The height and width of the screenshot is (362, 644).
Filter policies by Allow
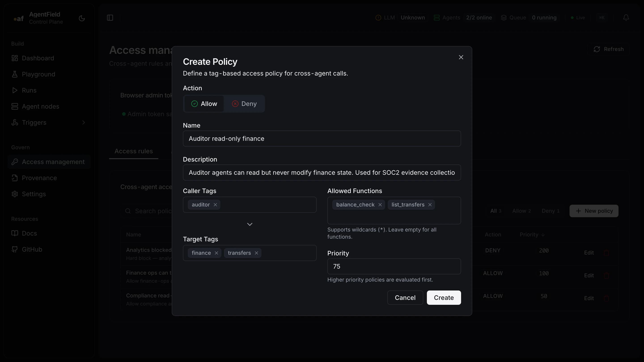click(521, 211)
